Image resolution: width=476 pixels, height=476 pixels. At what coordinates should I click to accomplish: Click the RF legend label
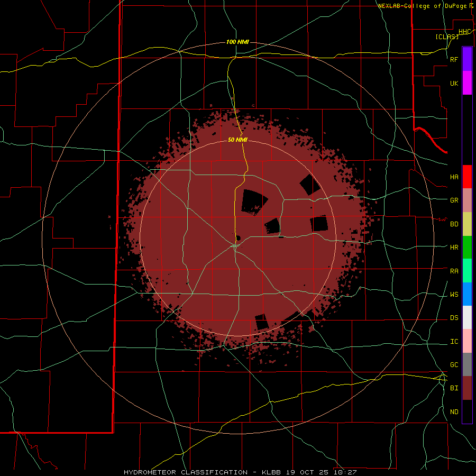click(454, 59)
